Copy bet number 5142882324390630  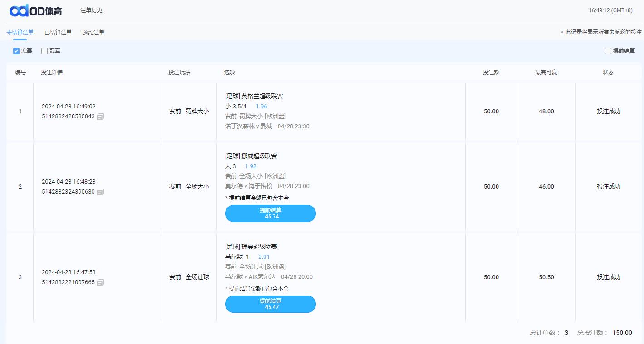(x=100, y=192)
